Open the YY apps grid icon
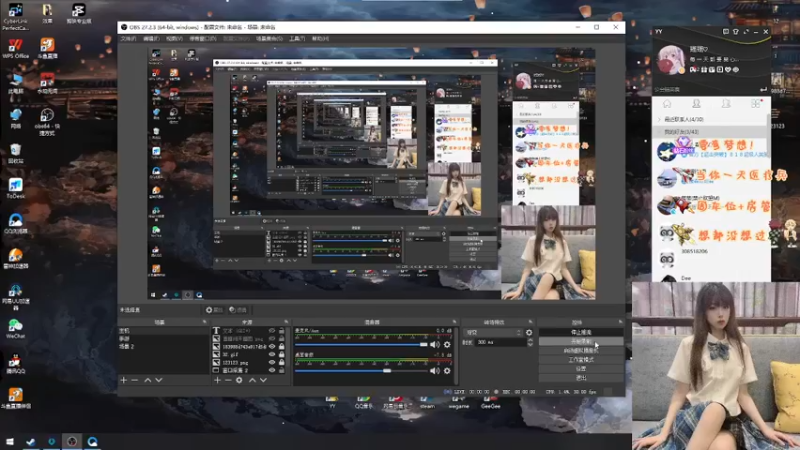800x450 pixels. 756,104
